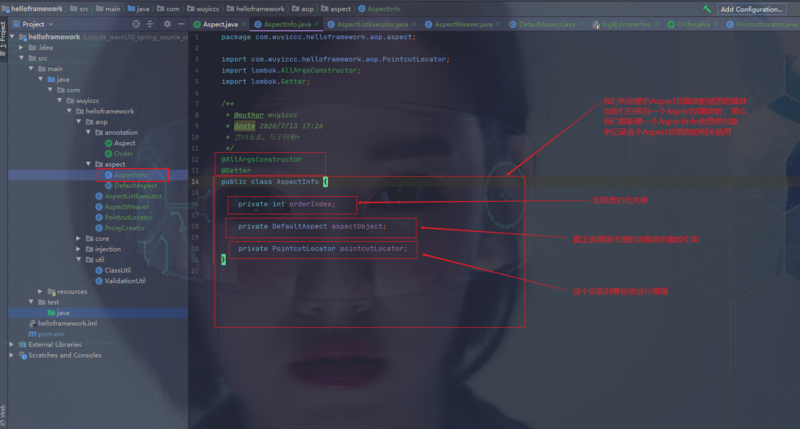Close the AspectListExecutor.java tab
The height and width of the screenshot is (429, 800).
pos(414,24)
